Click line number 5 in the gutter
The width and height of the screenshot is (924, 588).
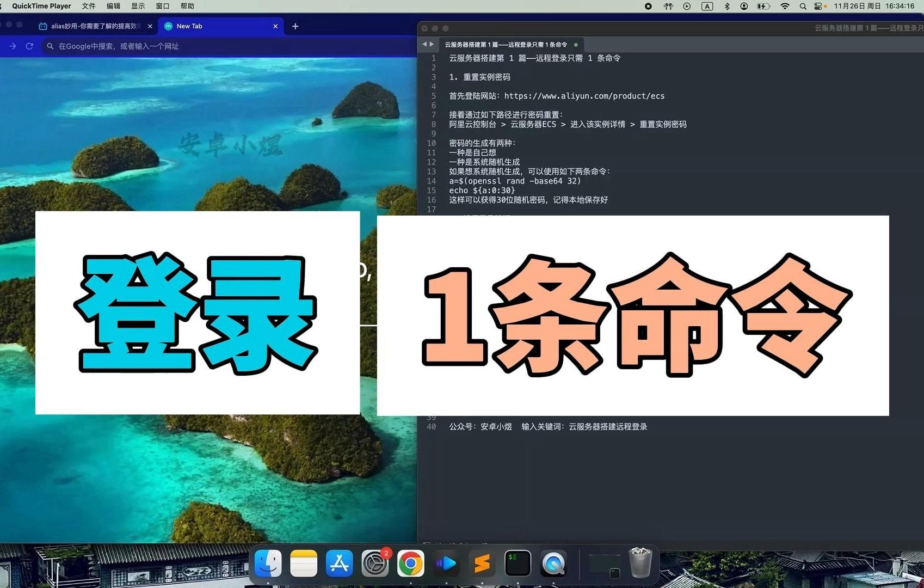[434, 96]
